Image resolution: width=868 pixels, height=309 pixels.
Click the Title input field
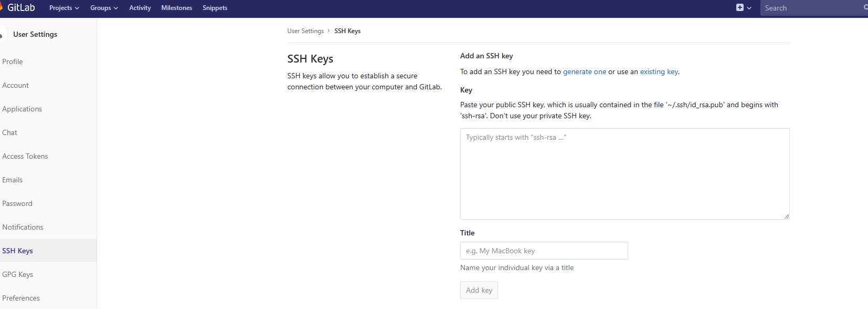544,251
